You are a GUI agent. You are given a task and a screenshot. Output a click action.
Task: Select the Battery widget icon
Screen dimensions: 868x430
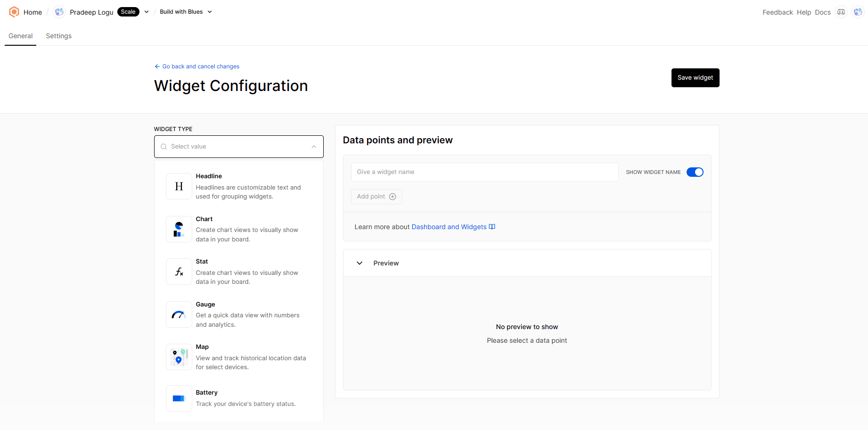click(179, 398)
